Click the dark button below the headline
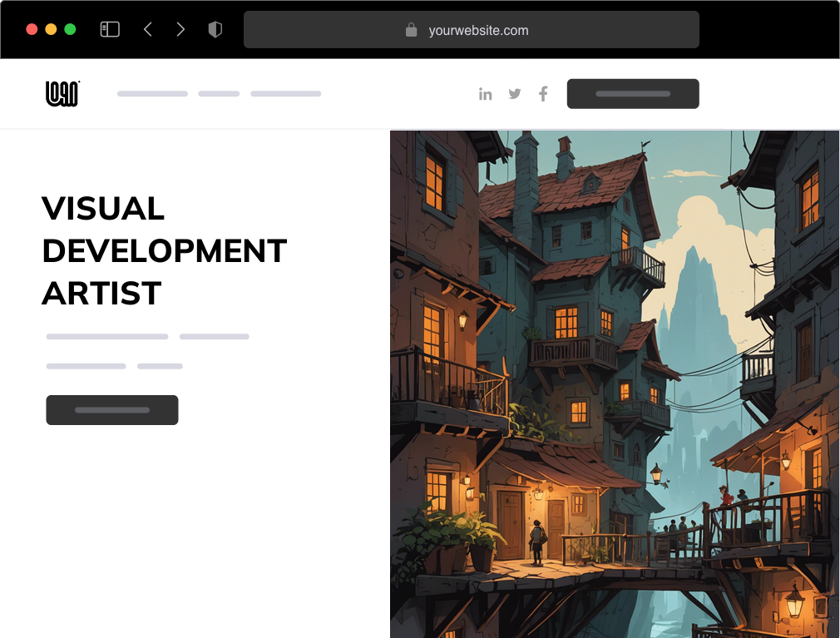Image resolution: width=840 pixels, height=638 pixels. tap(112, 410)
